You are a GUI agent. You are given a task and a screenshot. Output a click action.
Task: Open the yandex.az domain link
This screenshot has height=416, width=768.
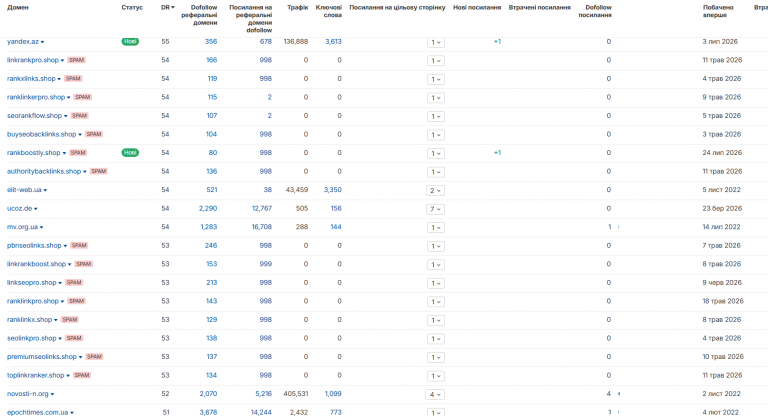pos(23,42)
